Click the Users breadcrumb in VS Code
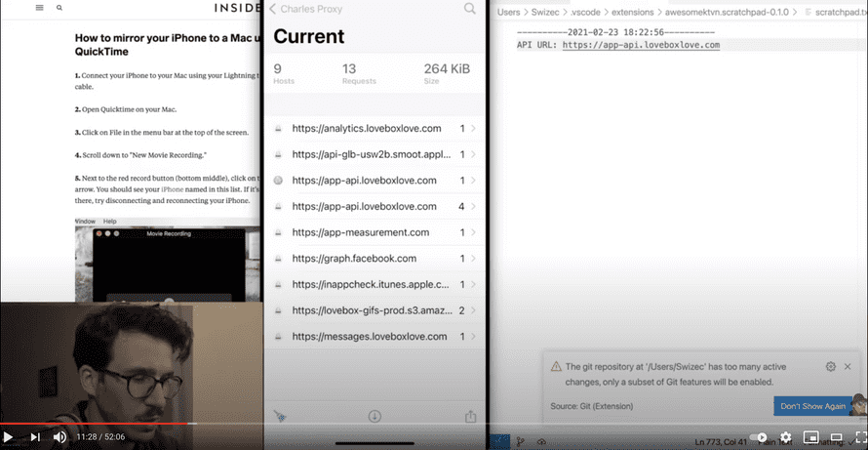Image resolution: width=868 pixels, height=450 pixels. tap(508, 12)
